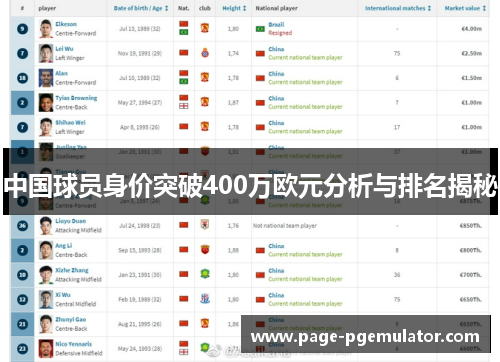Viewport: 500px width, 362px height.
Task: Sort by Market value column
Action: coord(465,8)
